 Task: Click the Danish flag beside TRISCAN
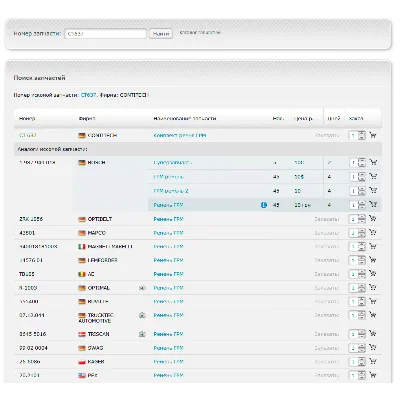pyautogui.click(x=82, y=334)
